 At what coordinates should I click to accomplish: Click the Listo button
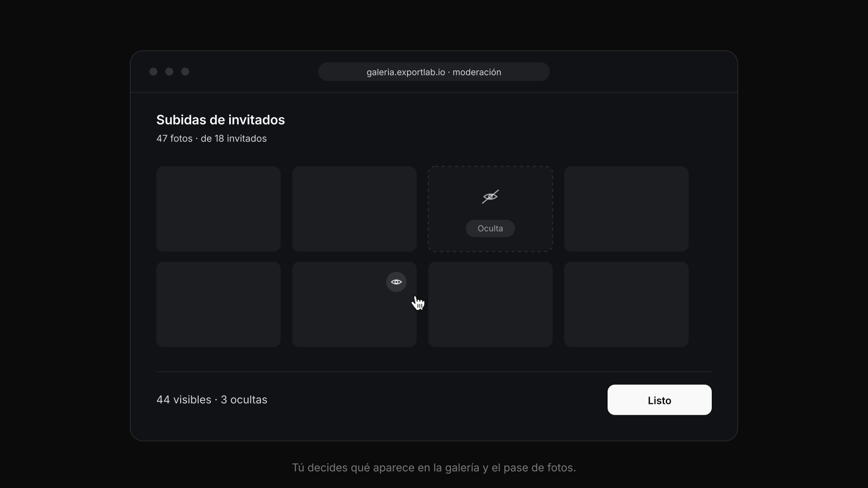coord(659,400)
